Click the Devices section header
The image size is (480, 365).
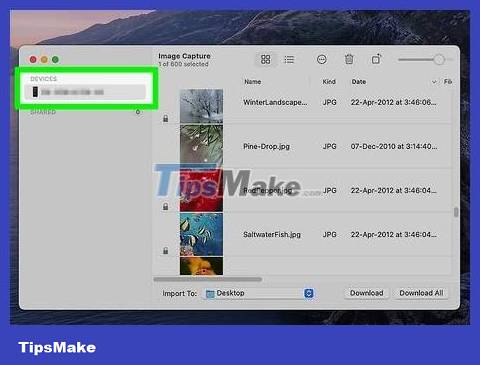point(43,79)
